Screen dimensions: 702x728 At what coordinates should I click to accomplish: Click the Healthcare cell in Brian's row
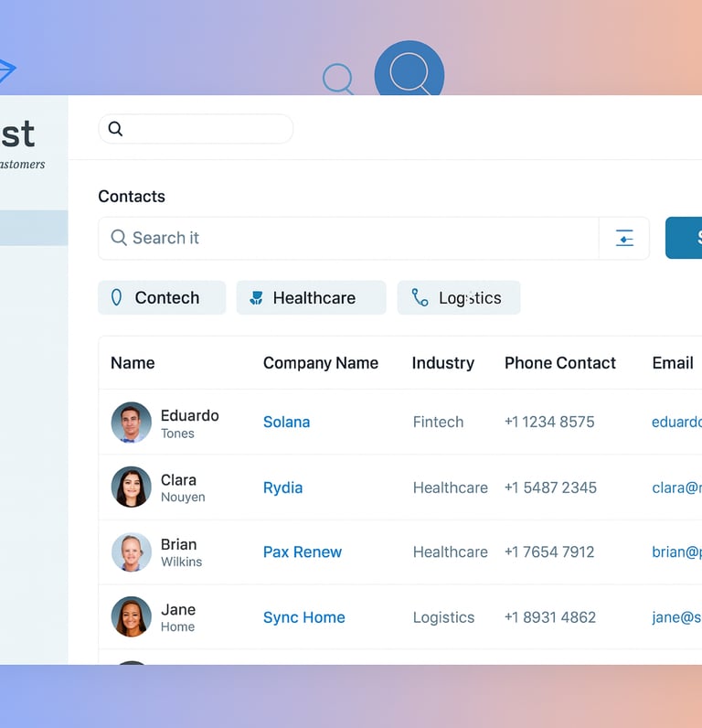point(450,552)
